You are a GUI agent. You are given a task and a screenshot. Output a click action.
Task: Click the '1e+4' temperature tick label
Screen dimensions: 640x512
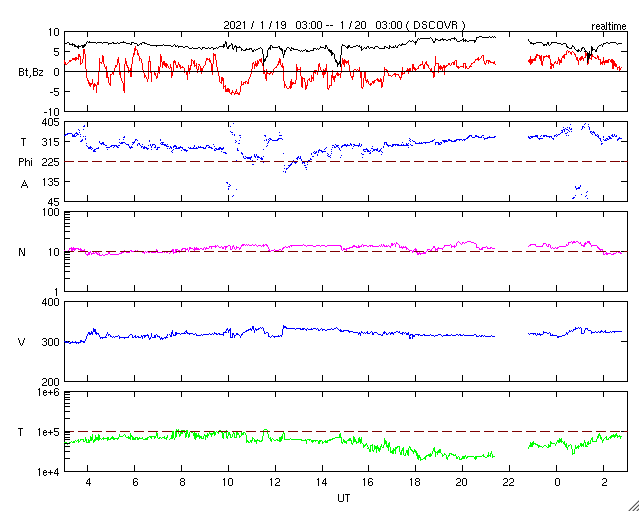click(50, 472)
